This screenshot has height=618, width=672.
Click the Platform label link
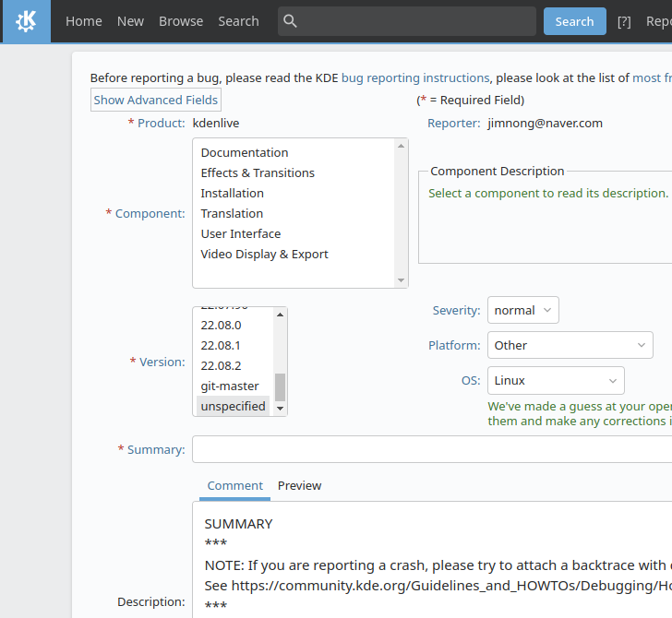click(x=454, y=346)
